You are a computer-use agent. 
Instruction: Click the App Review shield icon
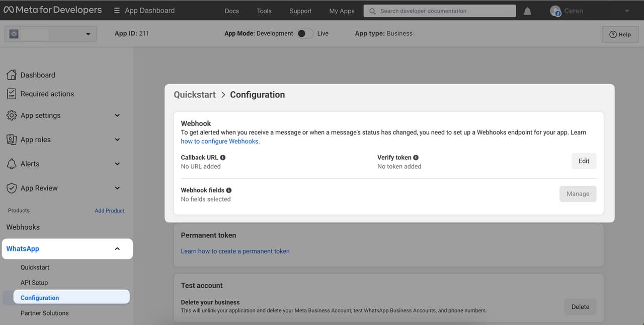tap(11, 188)
